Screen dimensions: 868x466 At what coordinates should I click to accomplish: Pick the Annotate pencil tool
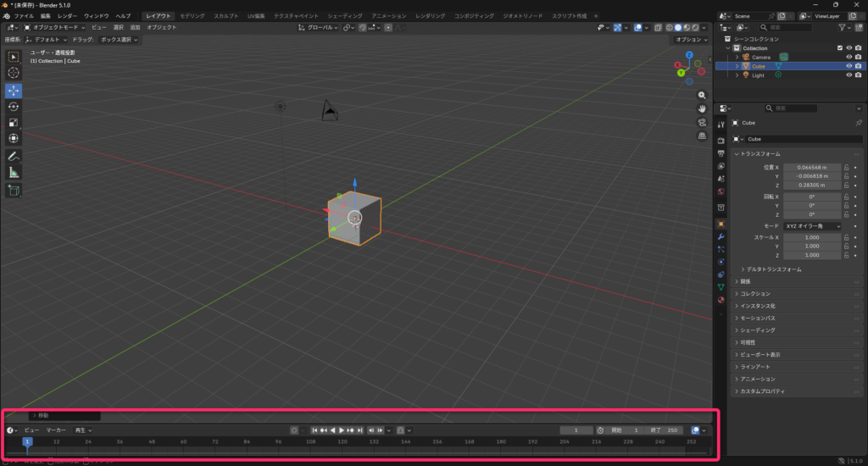14,157
